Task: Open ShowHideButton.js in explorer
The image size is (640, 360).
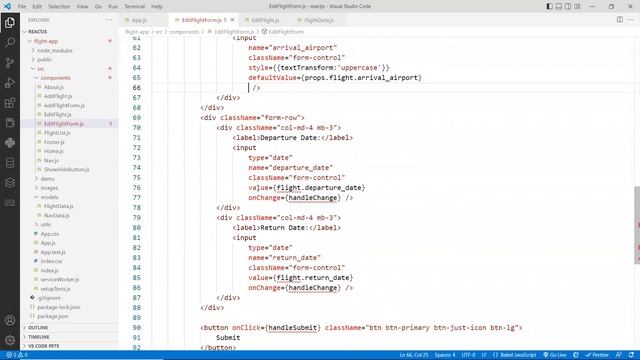Action: tap(67, 169)
